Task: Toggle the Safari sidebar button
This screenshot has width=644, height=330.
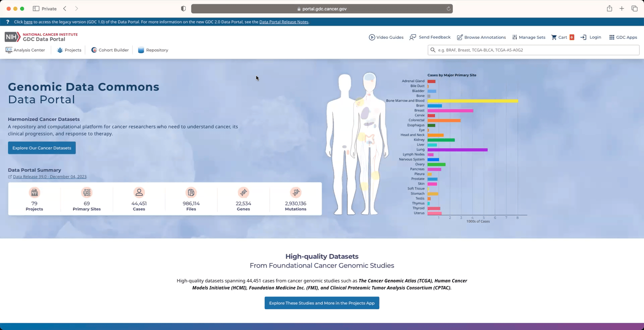Action: tap(36, 9)
